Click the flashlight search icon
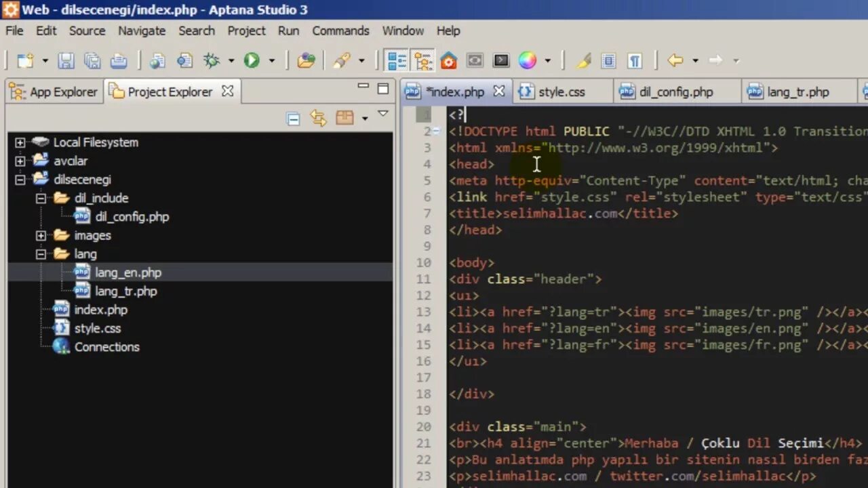 click(x=342, y=60)
